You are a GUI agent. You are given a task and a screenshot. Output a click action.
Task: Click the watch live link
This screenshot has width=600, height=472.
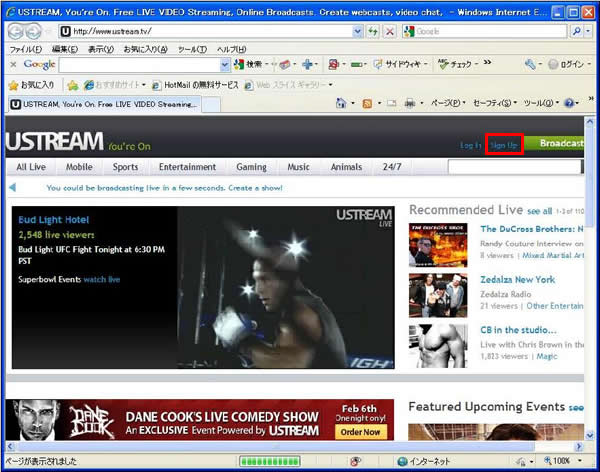pos(102,279)
